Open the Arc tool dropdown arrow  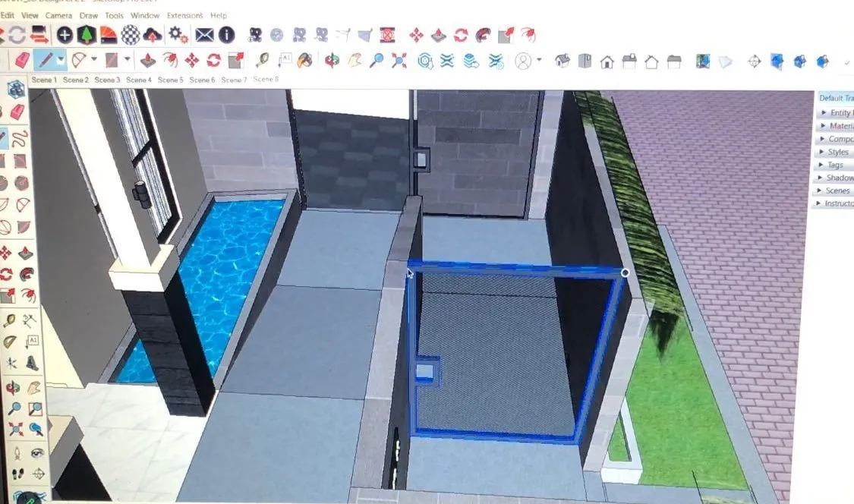click(x=93, y=59)
